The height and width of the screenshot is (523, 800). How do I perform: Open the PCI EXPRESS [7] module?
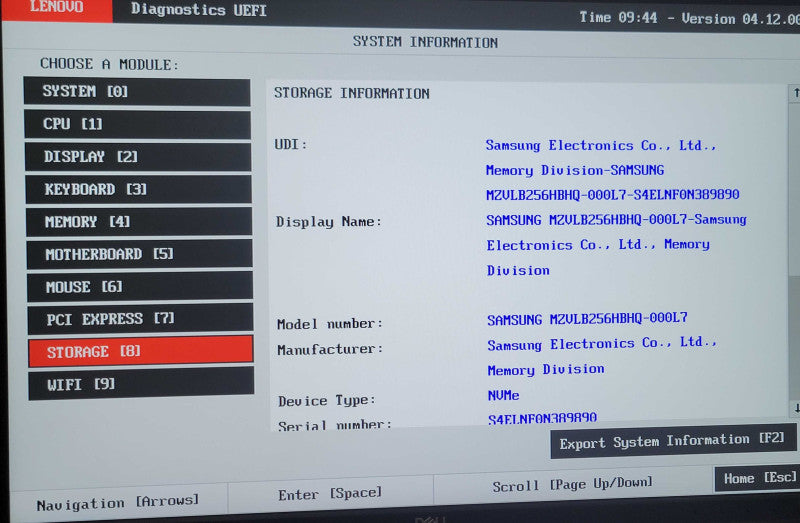click(140, 318)
